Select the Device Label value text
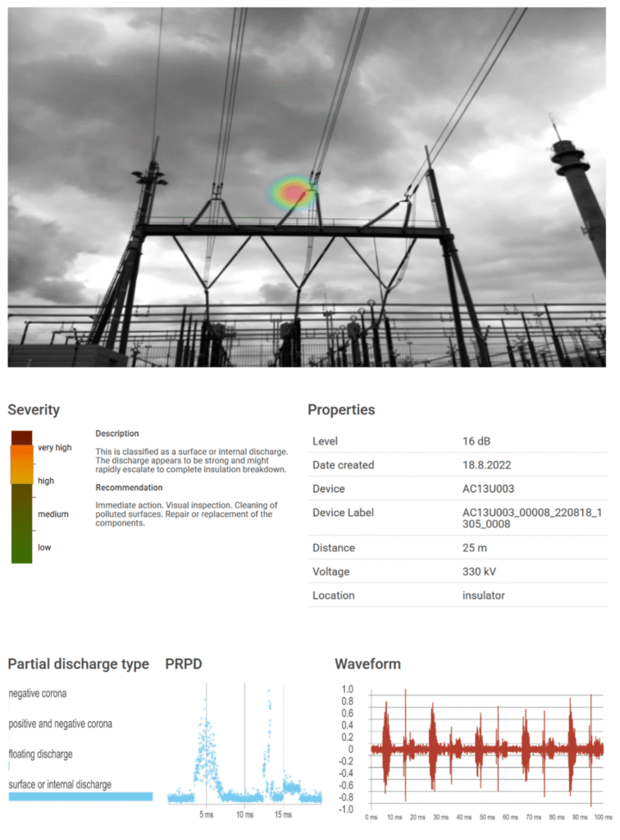Screen dimensions: 620x840 pos(532,518)
